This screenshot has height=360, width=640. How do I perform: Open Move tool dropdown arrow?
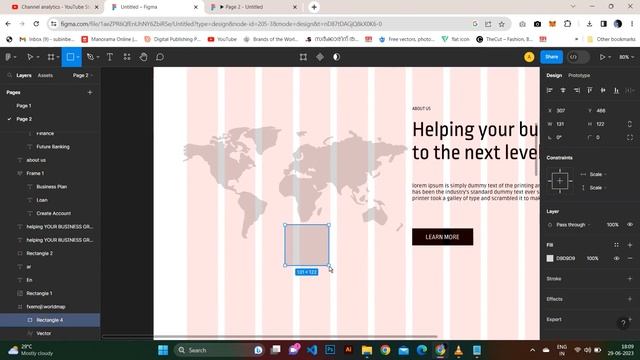point(38,57)
